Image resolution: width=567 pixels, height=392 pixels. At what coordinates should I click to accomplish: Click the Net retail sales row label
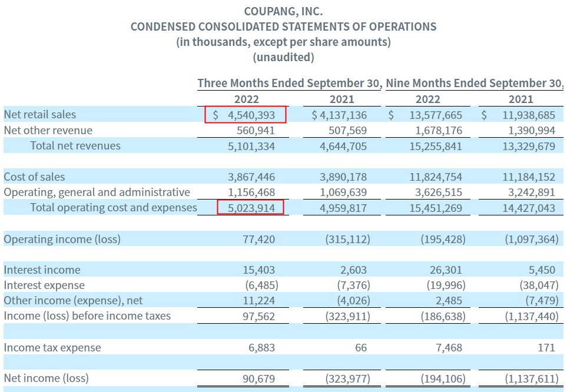(40, 115)
